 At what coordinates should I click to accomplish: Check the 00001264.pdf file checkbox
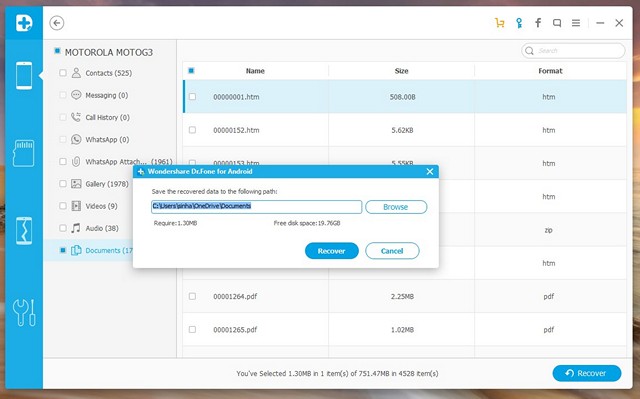tap(192, 296)
